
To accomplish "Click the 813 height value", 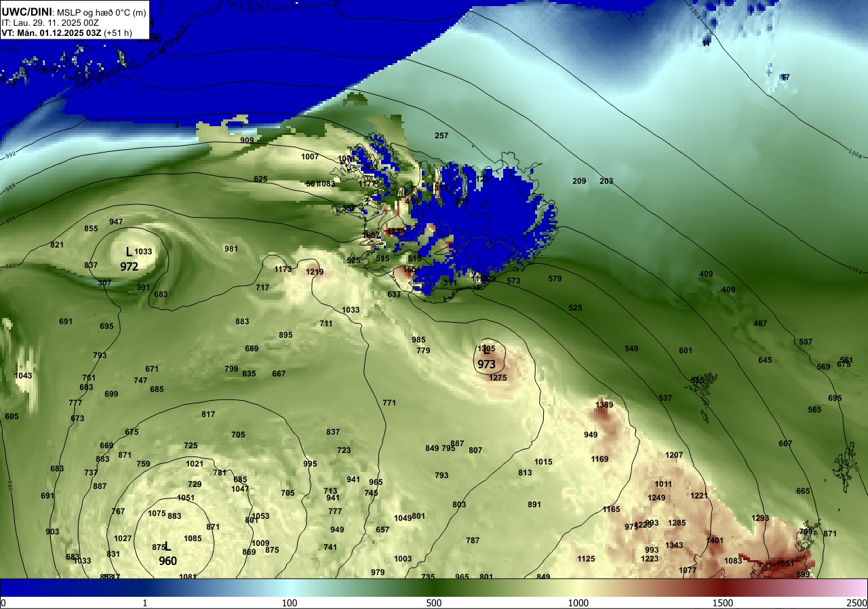I will click(525, 473).
